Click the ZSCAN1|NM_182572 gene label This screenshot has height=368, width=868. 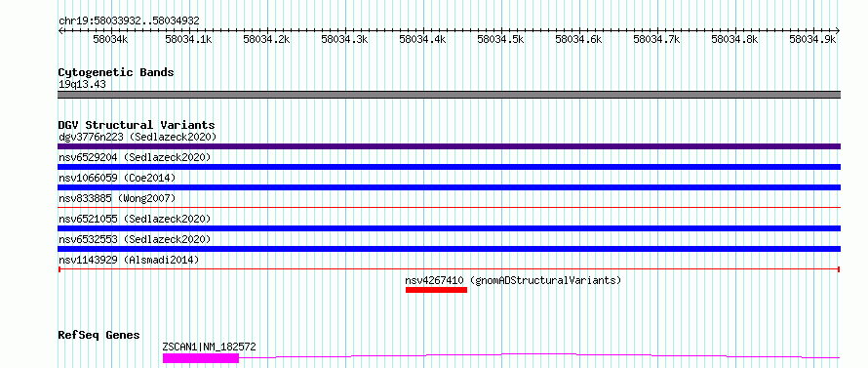click(x=210, y=348)
